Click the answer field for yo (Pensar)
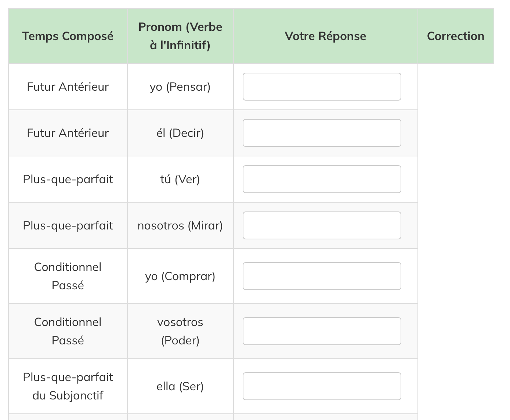510x420 pixels. pos(322,87)
